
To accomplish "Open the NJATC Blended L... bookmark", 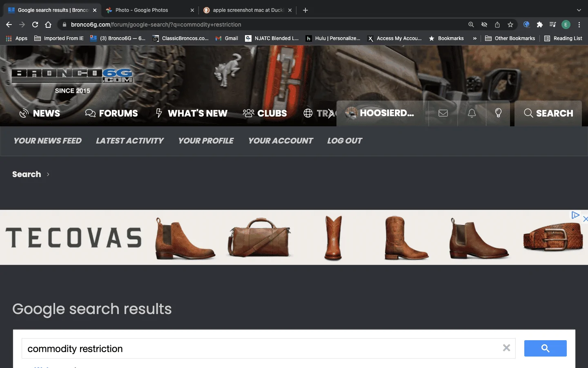I will pyautogui.click(x=272, y=38).
